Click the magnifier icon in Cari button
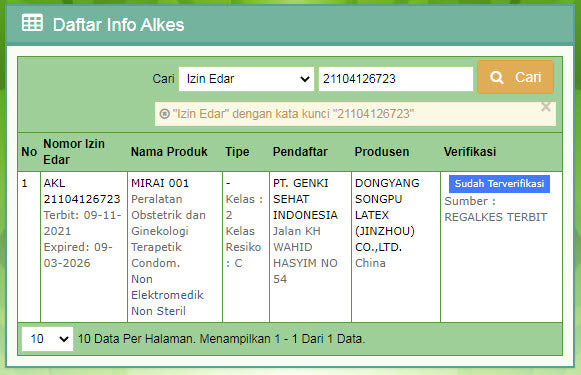581x375 pixels. (x=497, y=77)
